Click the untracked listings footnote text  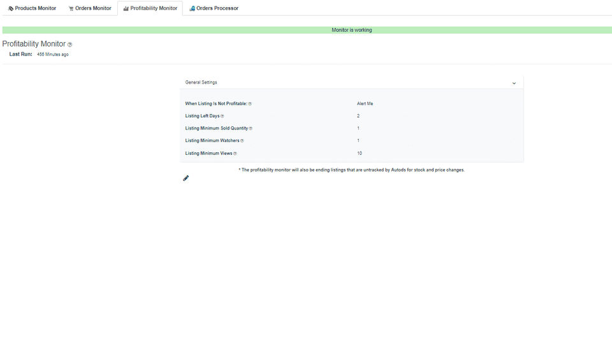pos(352,170)
